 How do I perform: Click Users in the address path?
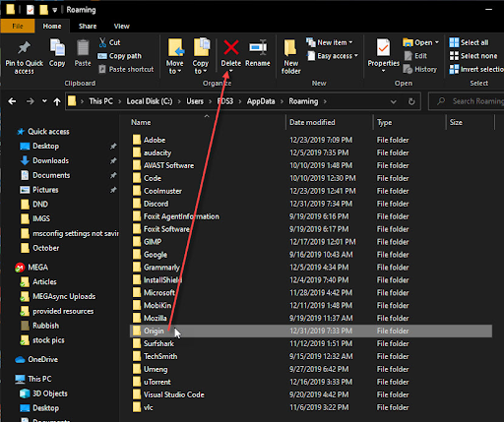coord(195,101)
